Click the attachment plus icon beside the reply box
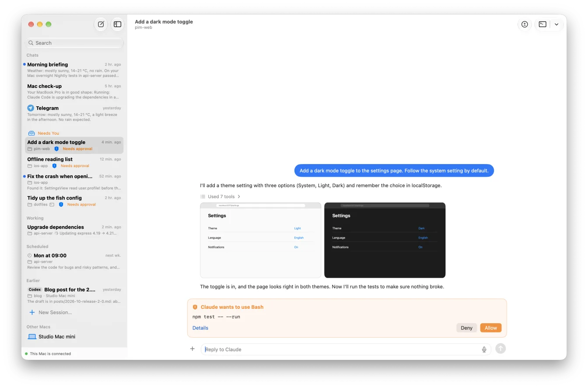The width and height of the screenshot is (588, 388). click(192, 349)
